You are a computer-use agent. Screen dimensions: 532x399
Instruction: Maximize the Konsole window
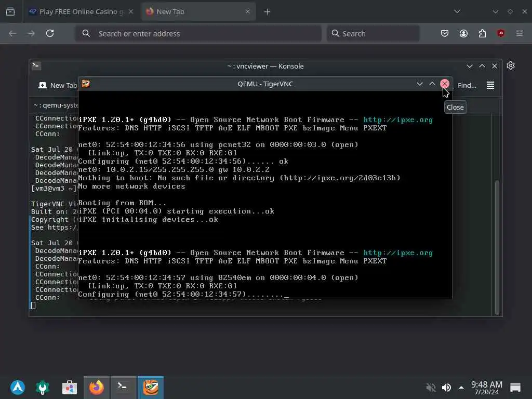[482, 66]
